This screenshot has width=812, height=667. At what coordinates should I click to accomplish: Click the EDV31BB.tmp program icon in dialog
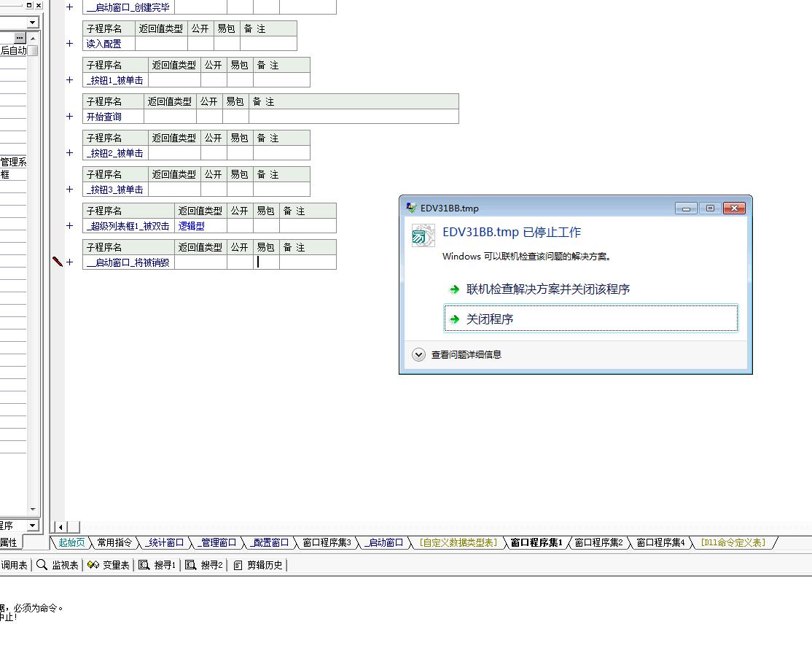pos(423,235)
